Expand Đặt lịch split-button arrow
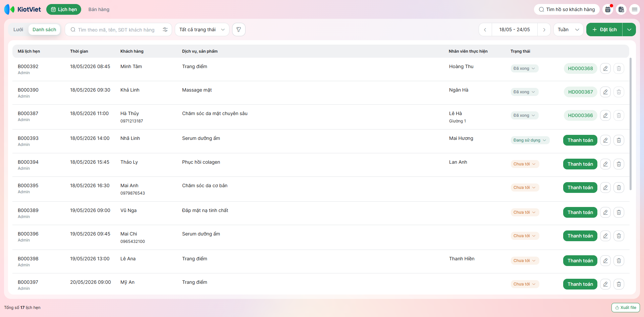644x317 pixels. click(x=629, y=30)
